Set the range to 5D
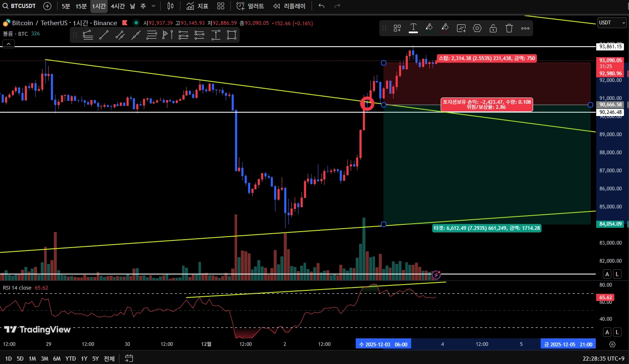 pyautogui.click(x=20, y=359)
